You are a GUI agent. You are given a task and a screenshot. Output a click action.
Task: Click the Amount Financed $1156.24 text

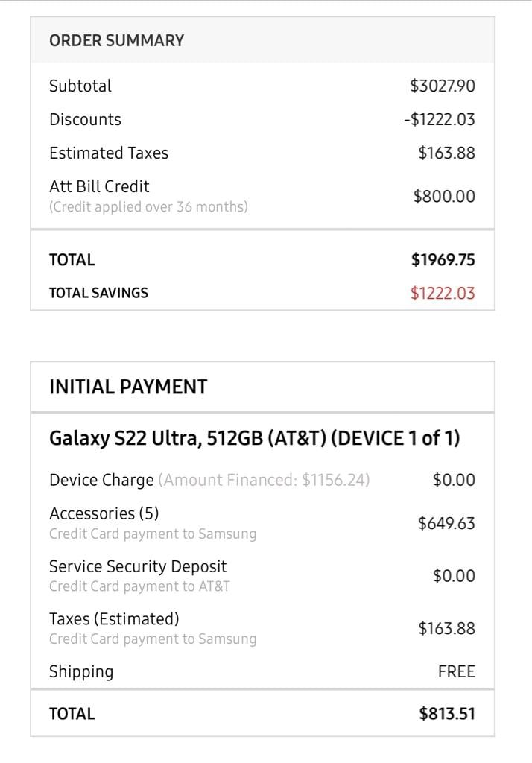[x=264, y=480]
